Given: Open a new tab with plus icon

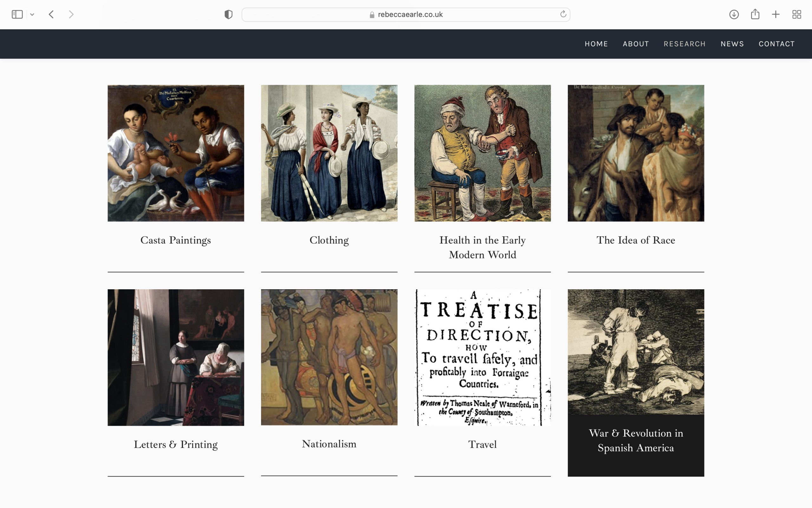Looking at the screenshot, I should pyautogui.click(x=776, y=15).
